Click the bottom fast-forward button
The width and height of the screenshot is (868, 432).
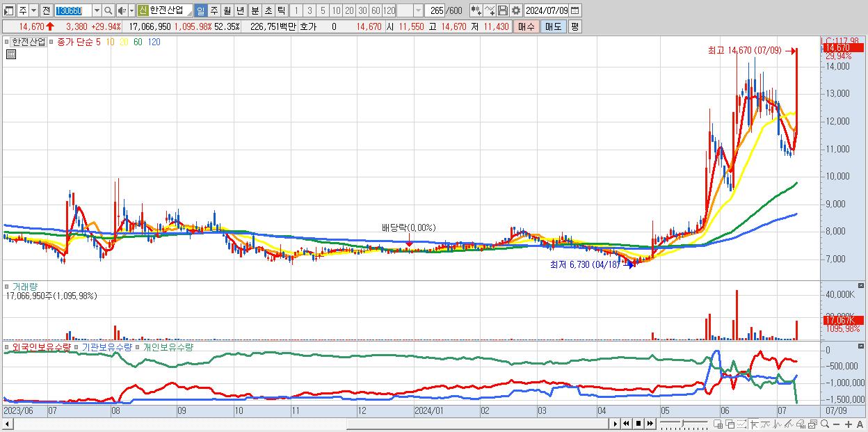(650, 424)
